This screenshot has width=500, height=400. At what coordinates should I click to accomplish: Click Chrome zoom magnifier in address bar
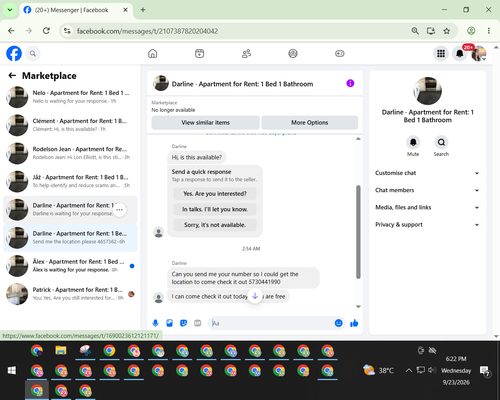pos(415,31)
